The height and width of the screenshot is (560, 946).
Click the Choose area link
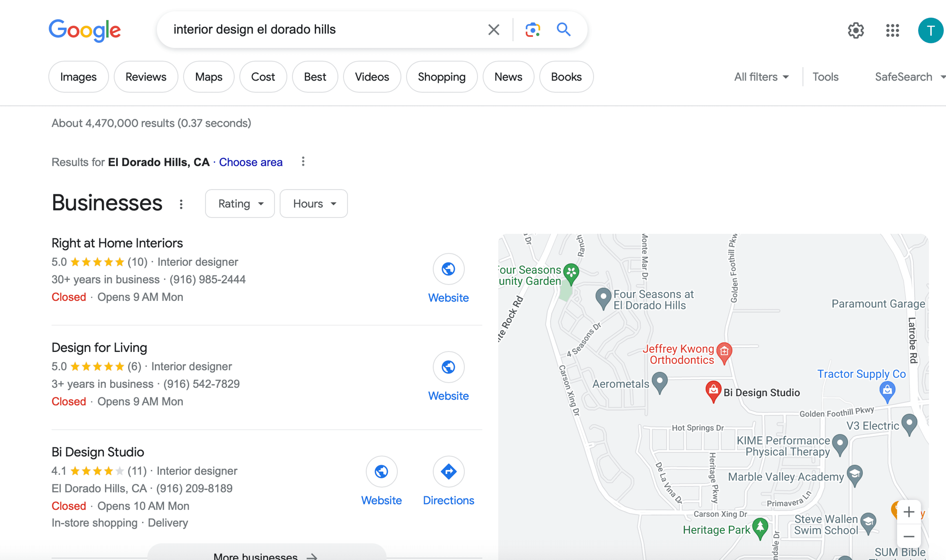[x=251, y=162]
